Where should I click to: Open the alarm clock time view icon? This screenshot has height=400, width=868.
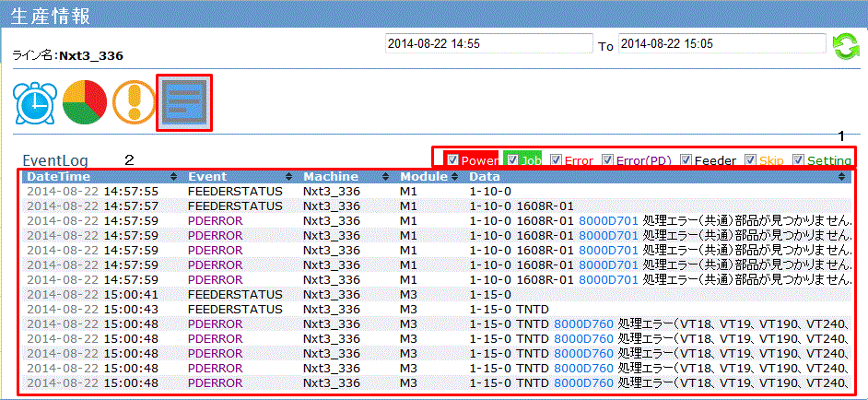[x=35, y=104]
